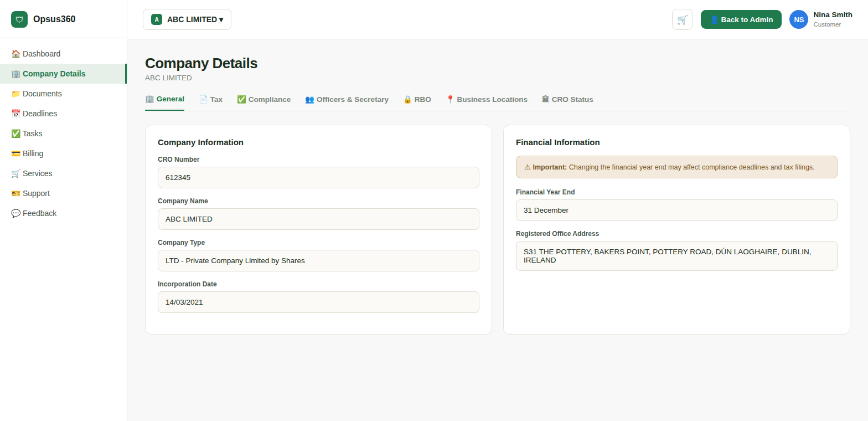This screenshot has height=421, width=868.
Task: Click the Company Information section title
Action: pos(200,142)
